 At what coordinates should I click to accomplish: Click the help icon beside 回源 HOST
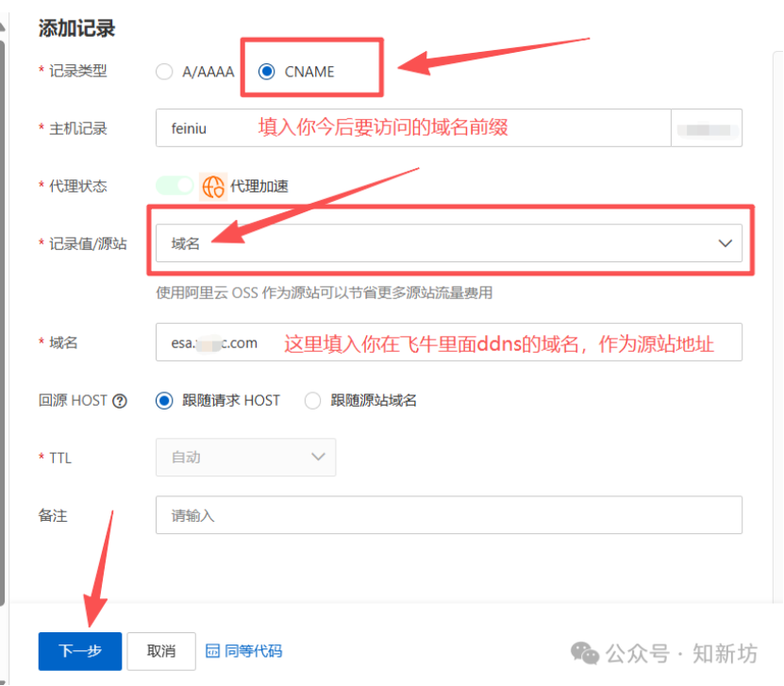[120, 400]
